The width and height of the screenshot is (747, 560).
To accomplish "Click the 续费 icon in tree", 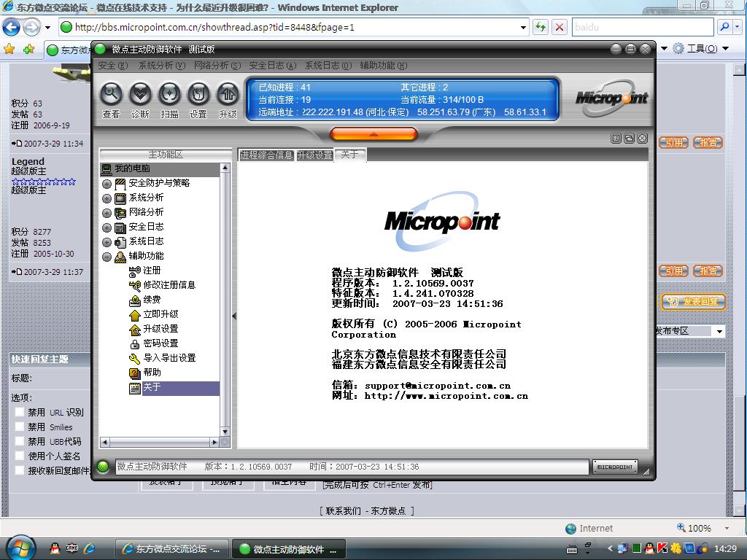I will 135,300.
